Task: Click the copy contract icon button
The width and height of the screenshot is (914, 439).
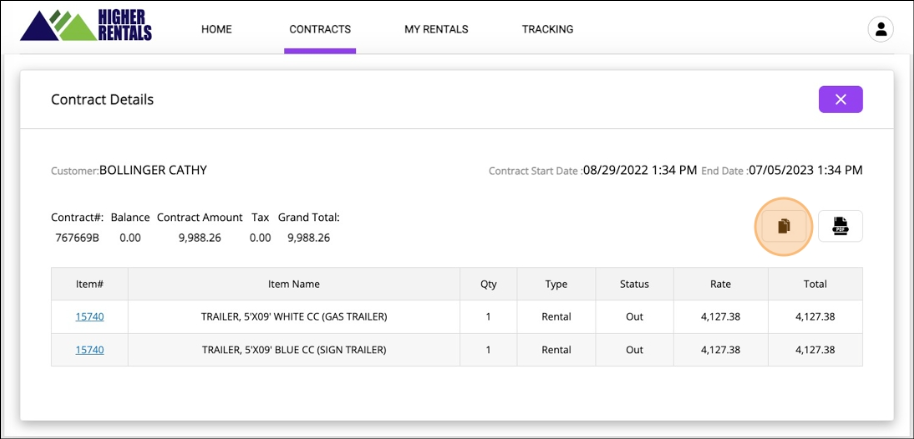Action: 784,226
